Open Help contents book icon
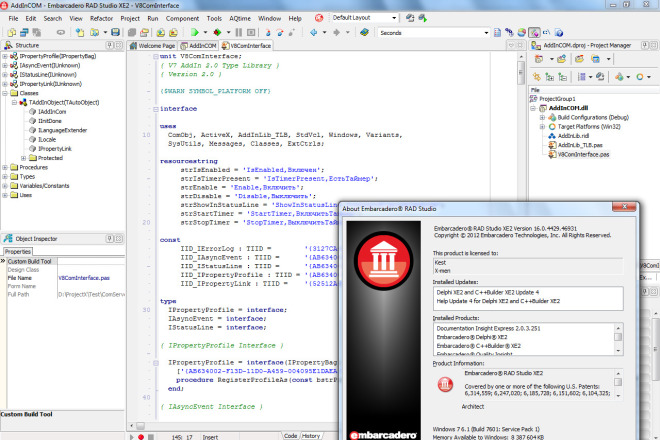Screen dimensions: 660x440 point(365,32)
